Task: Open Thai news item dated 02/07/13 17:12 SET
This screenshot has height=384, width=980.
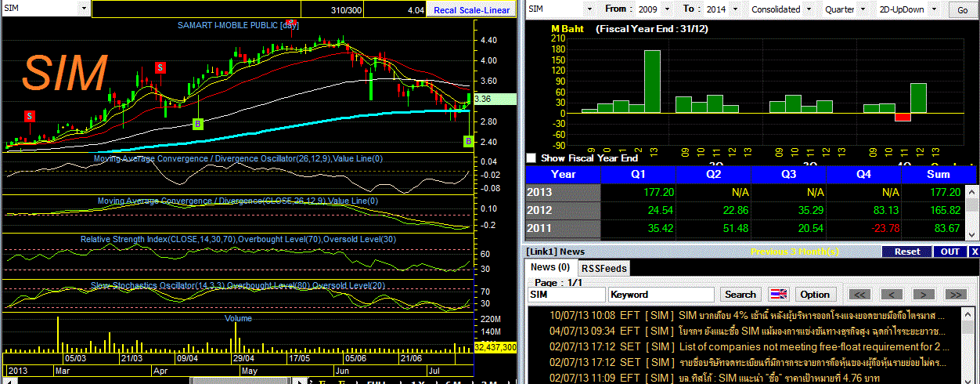Action: (x=746, y=361)
